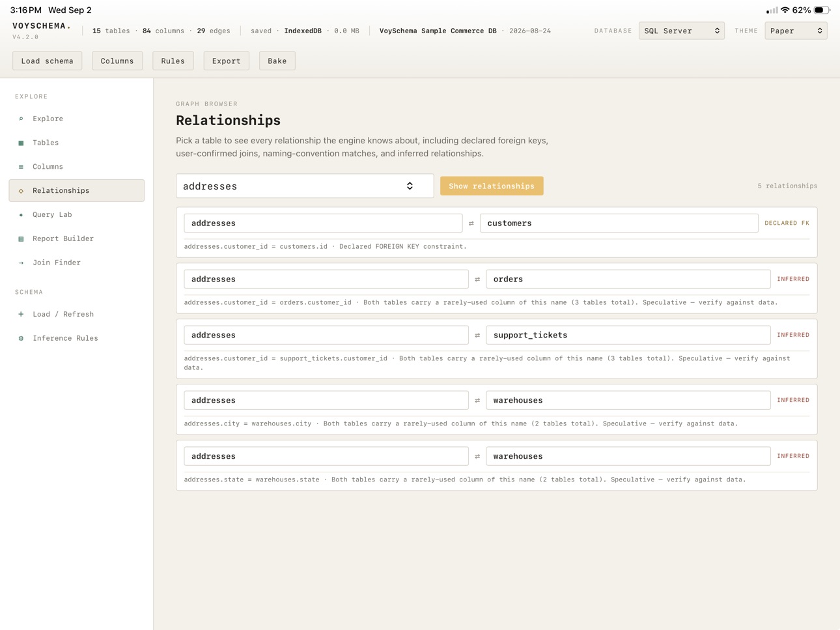The width and height of the screenshot is (840, 630).
Task: Click 'addresses.state = warehouses.state' description
Action: [x=252, y=480]
